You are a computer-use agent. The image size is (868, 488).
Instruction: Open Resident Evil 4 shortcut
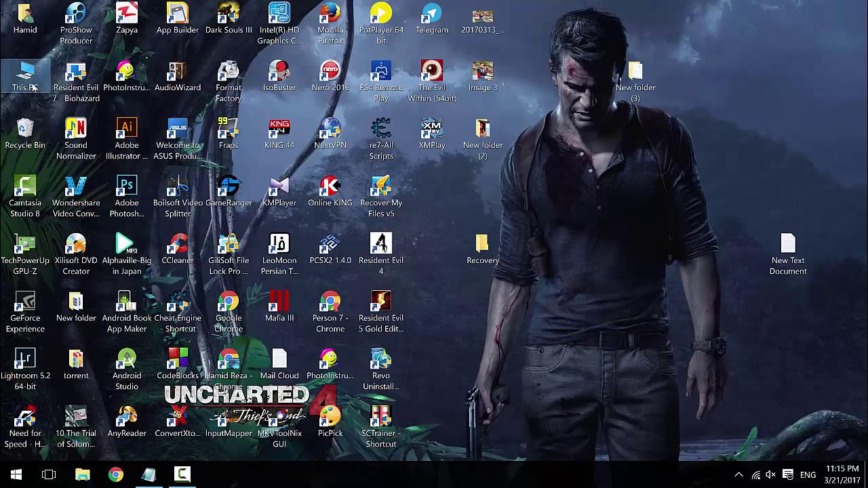click(x=381, y=253)
